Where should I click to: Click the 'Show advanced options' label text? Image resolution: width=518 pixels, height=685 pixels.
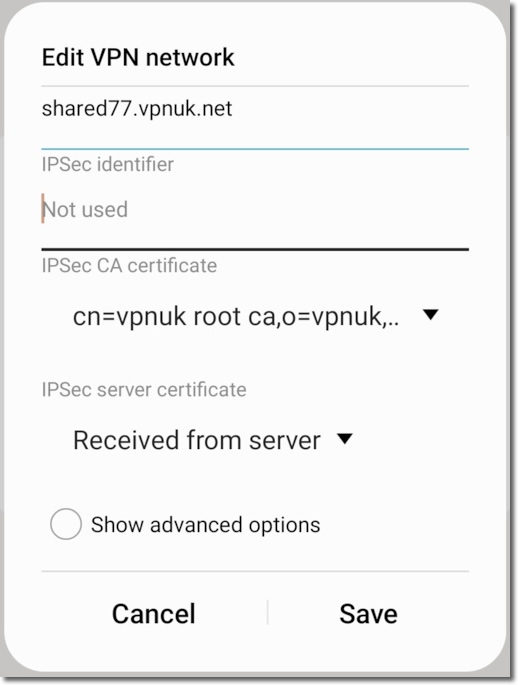pyautogui.click(x=205, y=525)
